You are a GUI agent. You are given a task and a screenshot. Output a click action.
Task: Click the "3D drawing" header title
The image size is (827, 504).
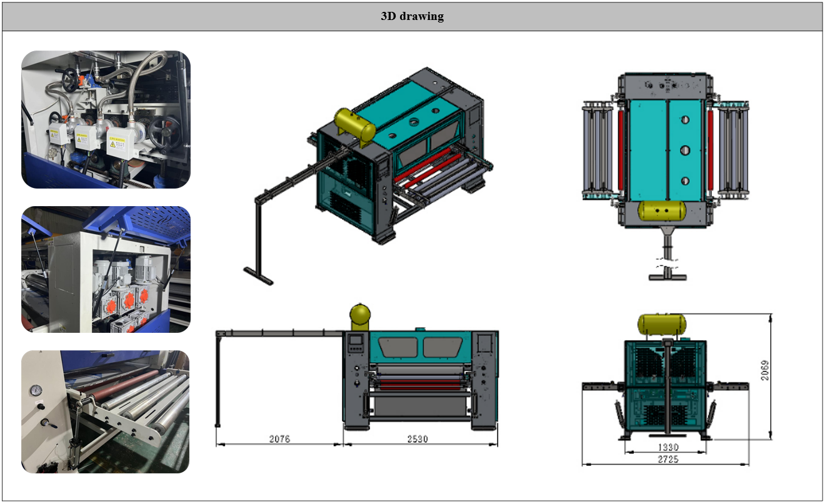(412, 17)
